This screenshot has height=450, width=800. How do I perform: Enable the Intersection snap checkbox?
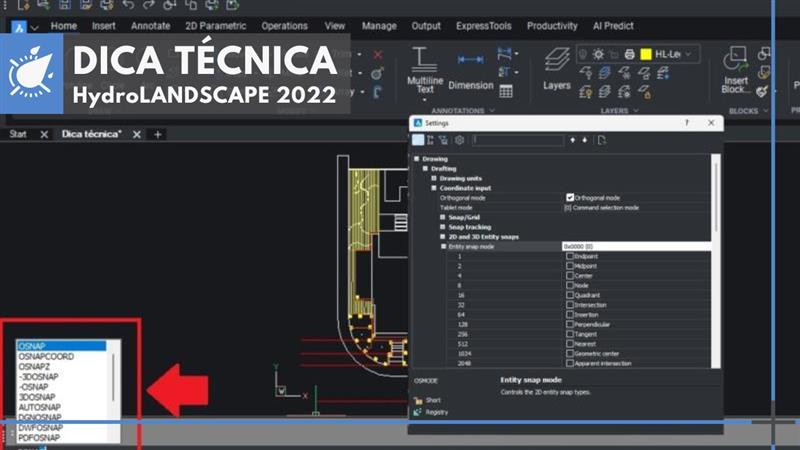pos(570,305)
